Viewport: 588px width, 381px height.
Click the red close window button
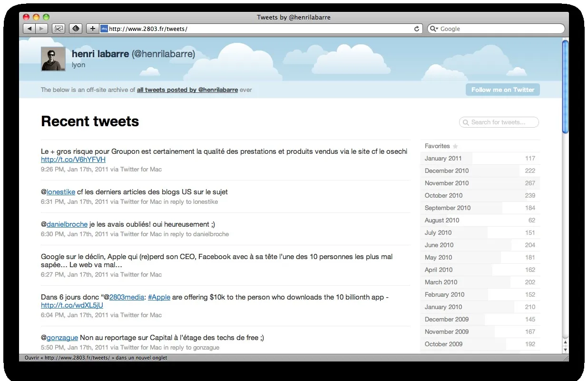point(27,17)
